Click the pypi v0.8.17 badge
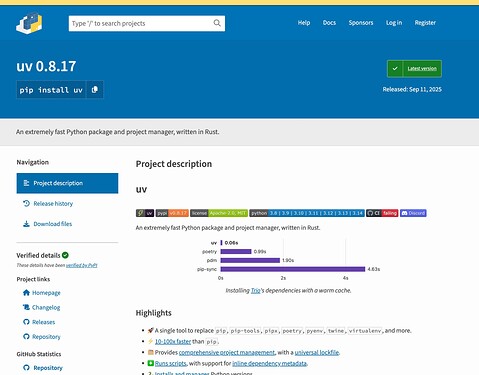Viewport: 479px width, 375px height. [x=172, y=213]
